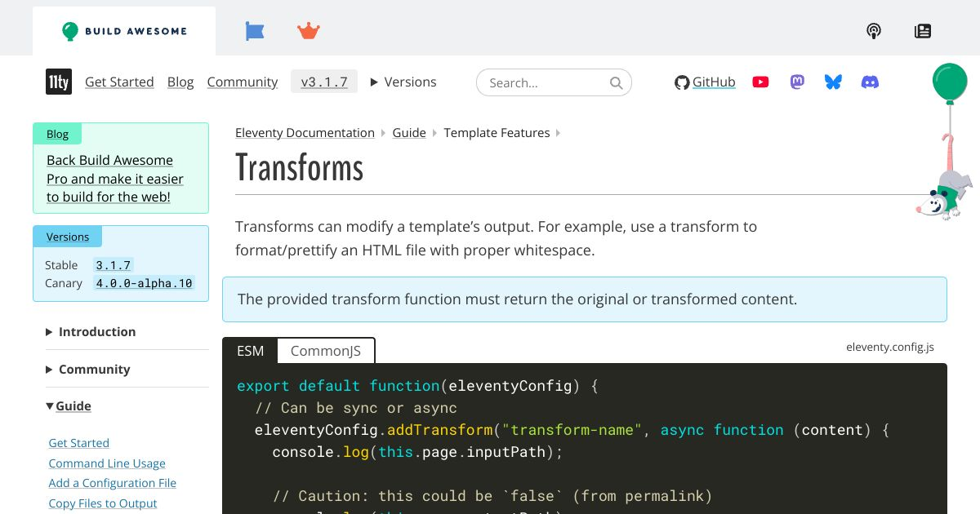The image size is (980, 514).
Task: Click the Discord icon
Action: 871,82
